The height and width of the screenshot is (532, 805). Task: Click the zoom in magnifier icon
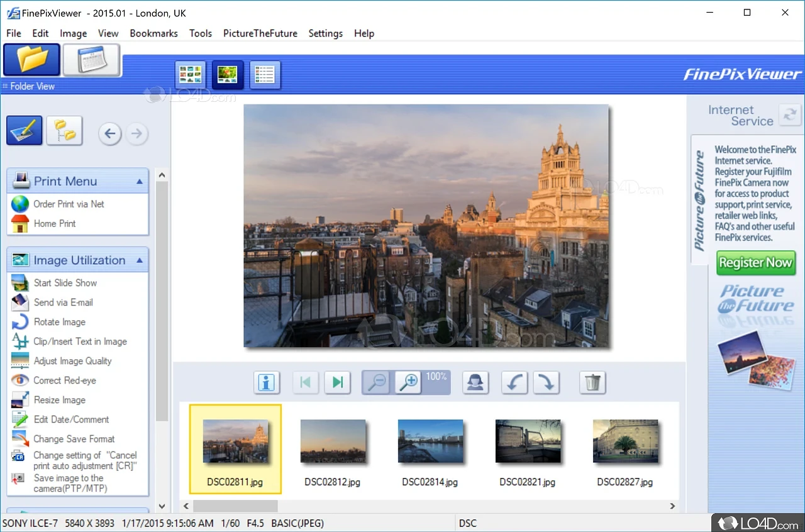[x=409, y=382]
